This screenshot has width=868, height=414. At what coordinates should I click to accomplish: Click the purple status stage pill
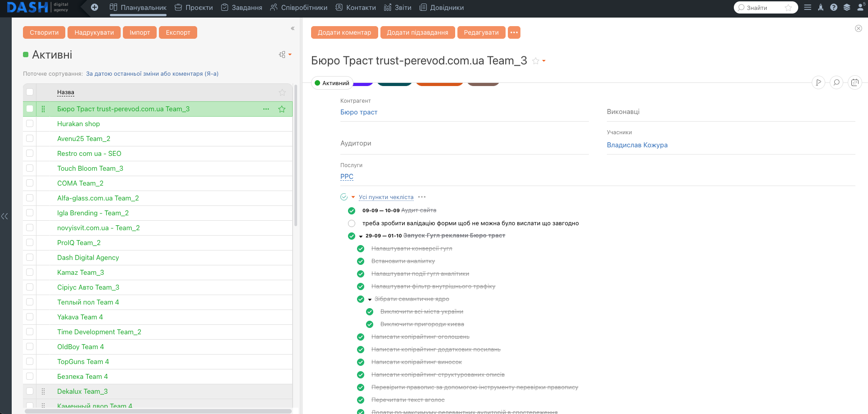[363, 83]
